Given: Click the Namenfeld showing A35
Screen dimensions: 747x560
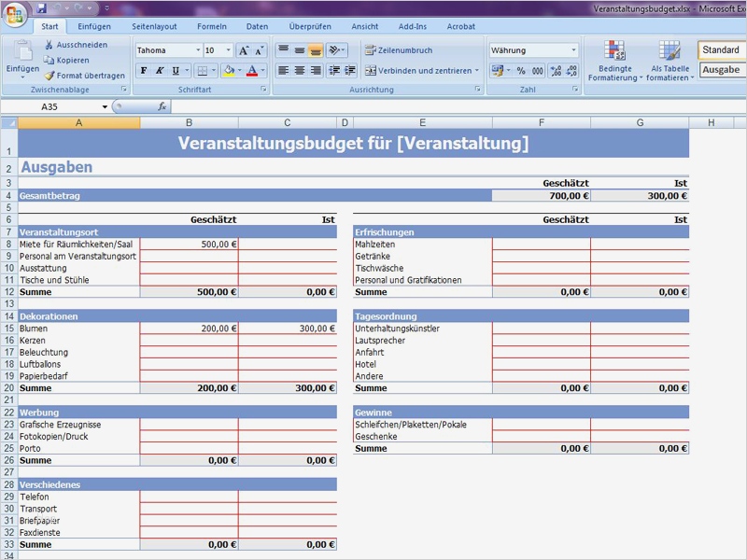Looking at the screenshot, I should tap(51, 107).
